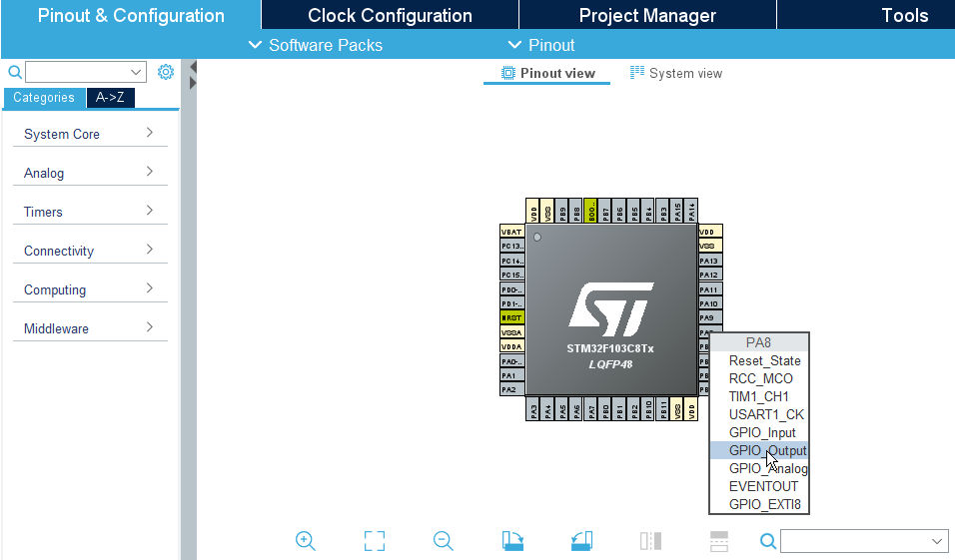
Task: Choose USART1_CK for pin PA8
Action: pos(759,414)
